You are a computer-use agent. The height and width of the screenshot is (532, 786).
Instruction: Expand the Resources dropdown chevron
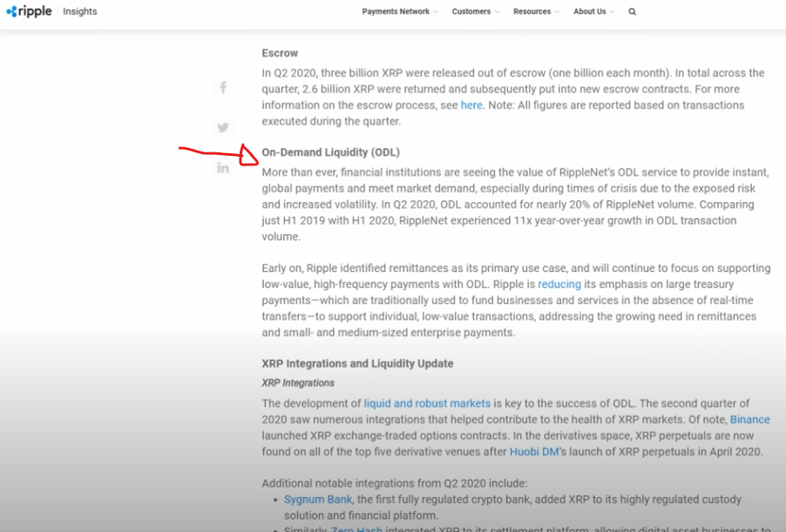(558, 12)
